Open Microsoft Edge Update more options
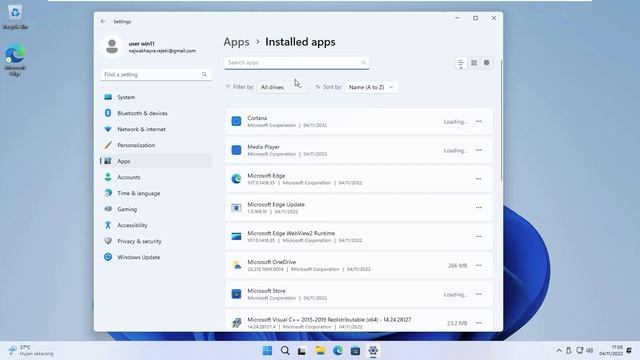 (x=479, y=208)
